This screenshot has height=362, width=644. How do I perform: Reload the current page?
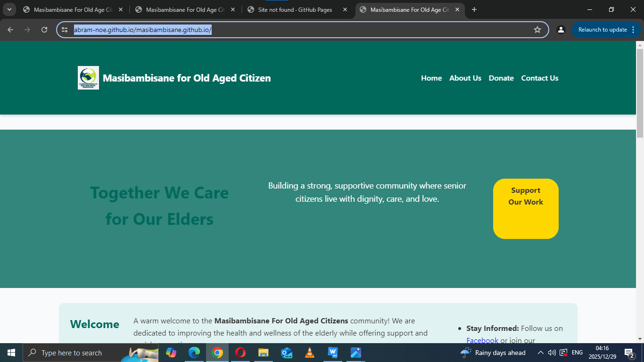(x=44, y=29)
